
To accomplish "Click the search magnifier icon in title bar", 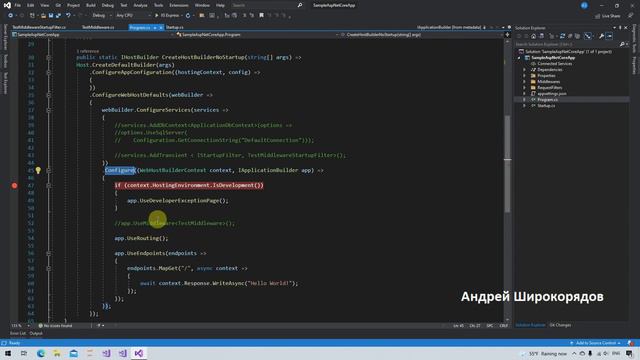I will pos(300,5).
